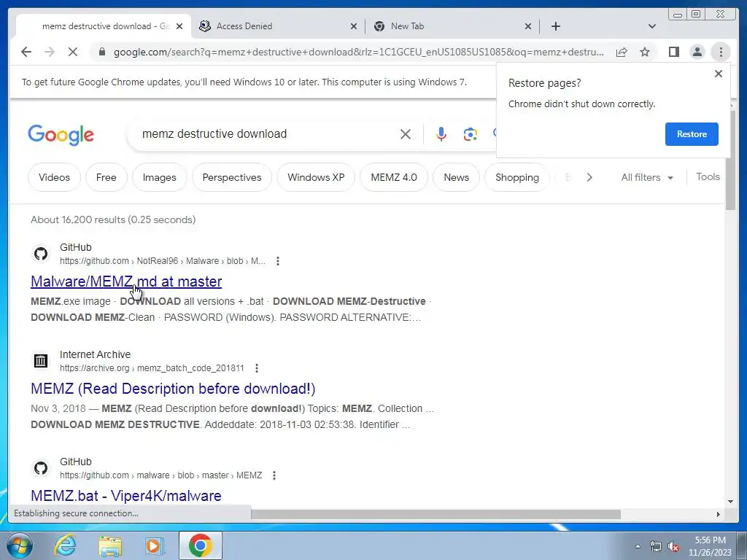Image resolution: width=747 pixels, height=560 pixels.
Task: Bookmark this page with the star icon
Action: tap(645, 52)
